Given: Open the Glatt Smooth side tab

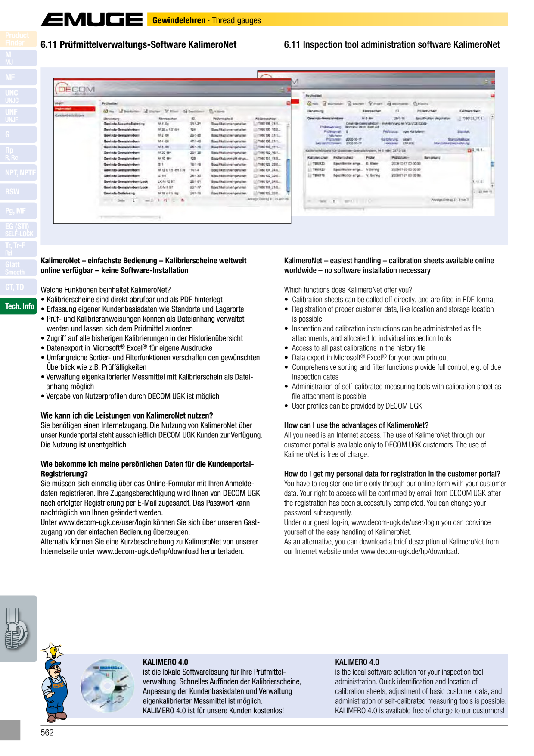Looking at the screenshot, I should 18,268.
